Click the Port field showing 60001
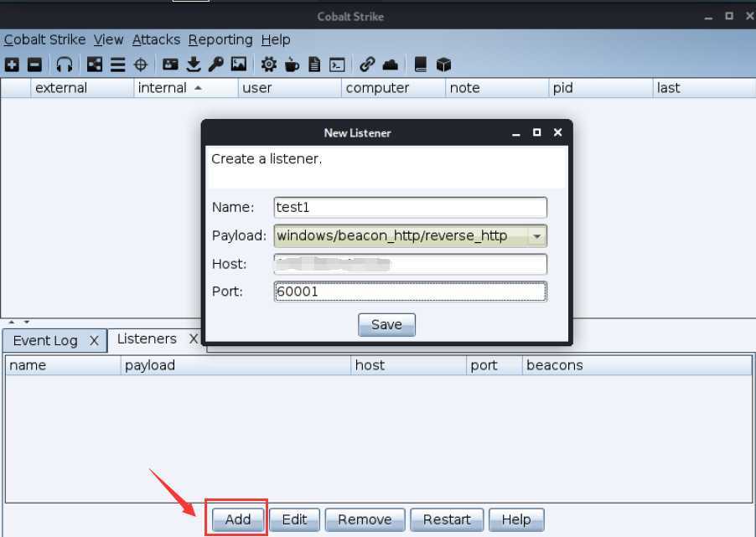The height and width of the screenshot is (537, 756). (x=411, y=292)
